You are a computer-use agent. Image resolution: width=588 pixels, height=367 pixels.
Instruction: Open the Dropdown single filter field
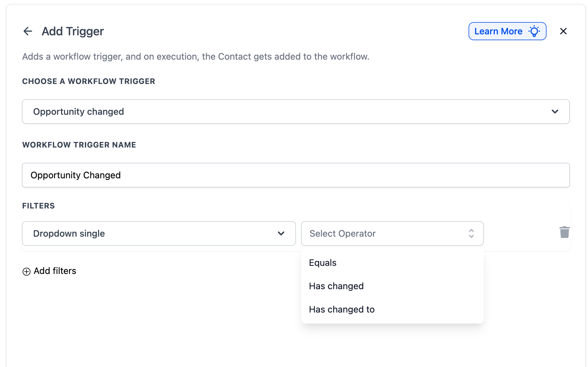tap(159, 233)
